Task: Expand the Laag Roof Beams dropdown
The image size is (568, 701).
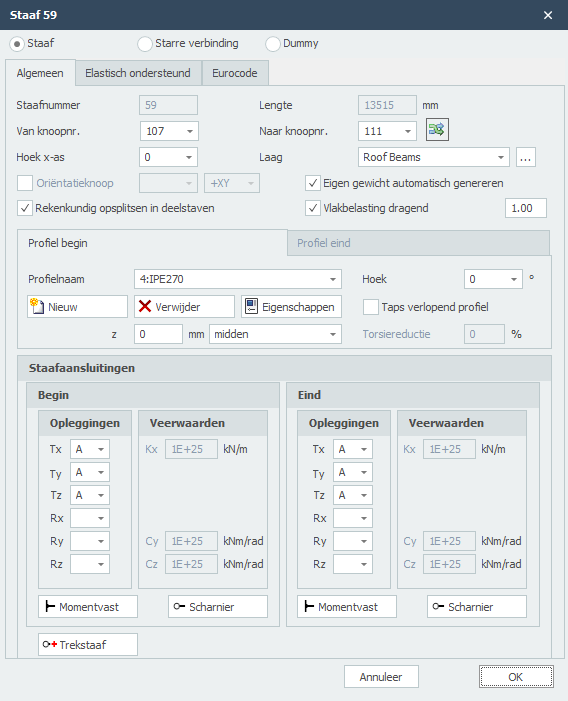Action: click(501, 157)
